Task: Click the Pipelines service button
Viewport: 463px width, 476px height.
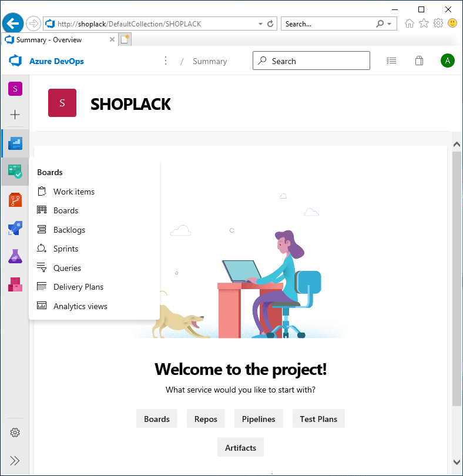Action: [x=259, y=418]
